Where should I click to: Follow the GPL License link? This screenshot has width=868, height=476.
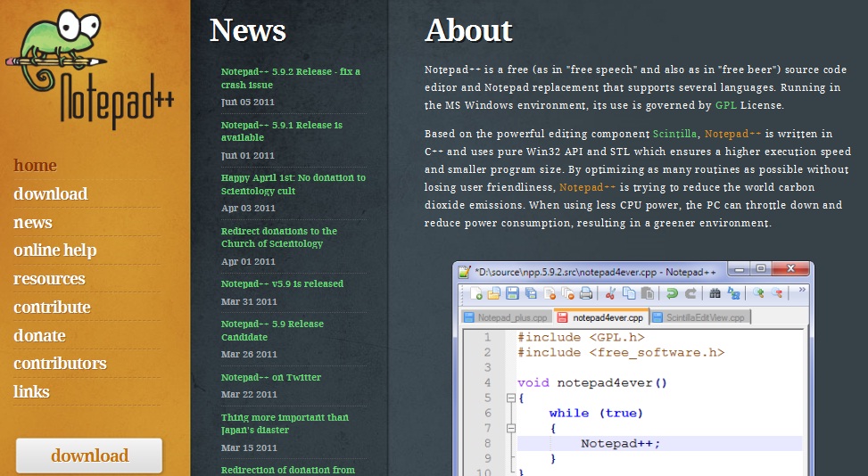click(x=726, y=105)
